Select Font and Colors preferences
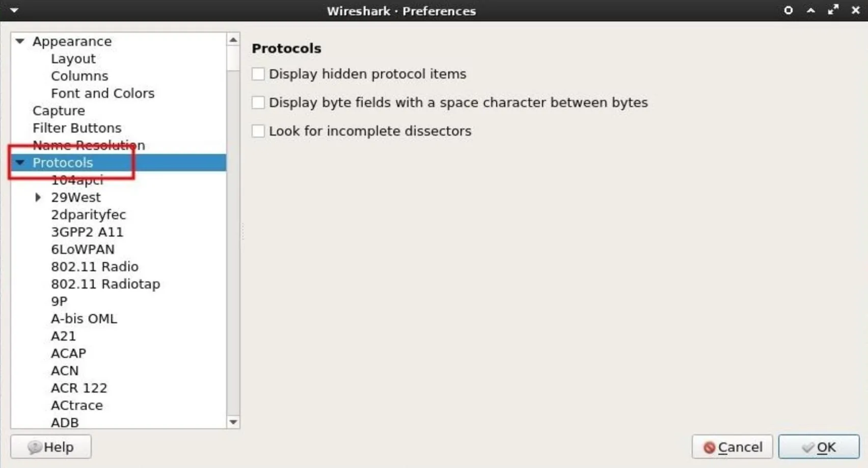Viewport: 868px width, 468px height. coord(102,93)
